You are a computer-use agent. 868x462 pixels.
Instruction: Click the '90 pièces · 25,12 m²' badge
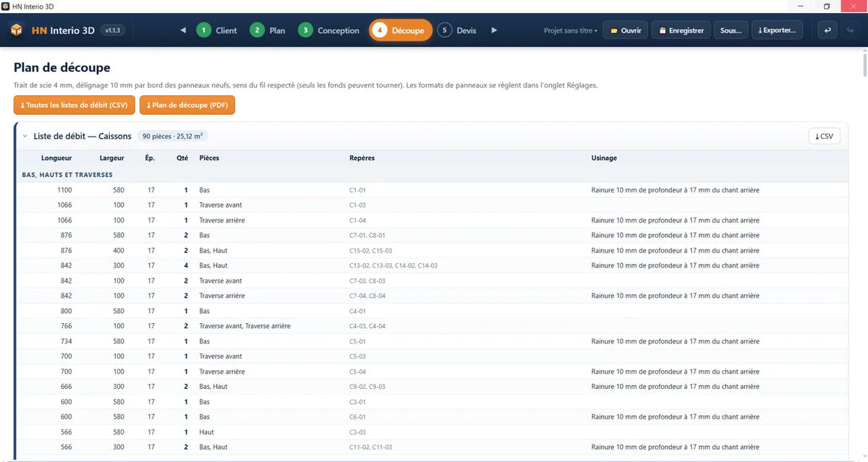click(173, 136)
